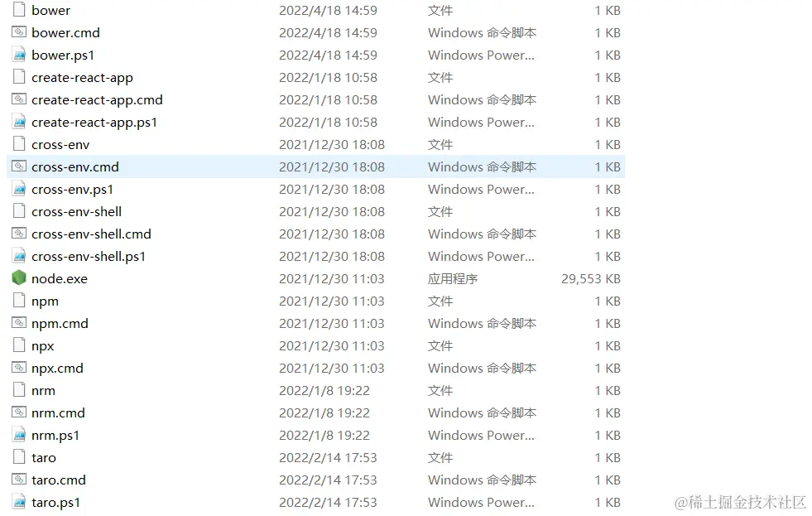812x516 pixels.
Task: Click the npm blank file icon
Action: coord(19,301)
